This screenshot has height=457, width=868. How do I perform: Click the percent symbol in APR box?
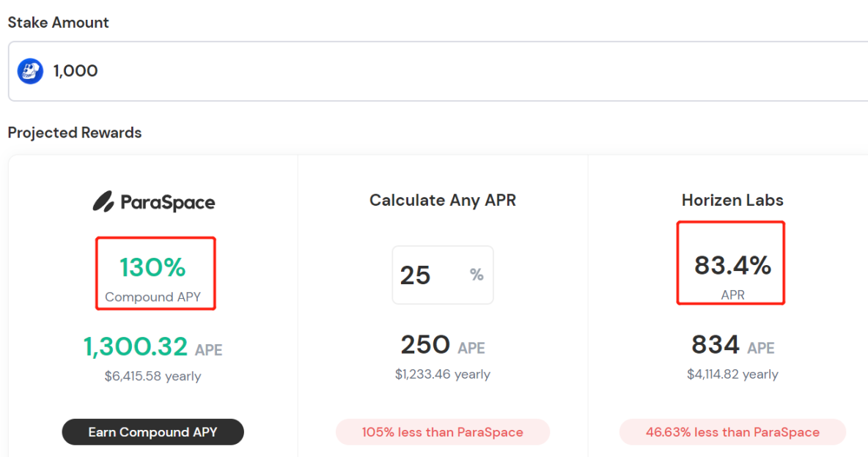click(x=477, y=275)
